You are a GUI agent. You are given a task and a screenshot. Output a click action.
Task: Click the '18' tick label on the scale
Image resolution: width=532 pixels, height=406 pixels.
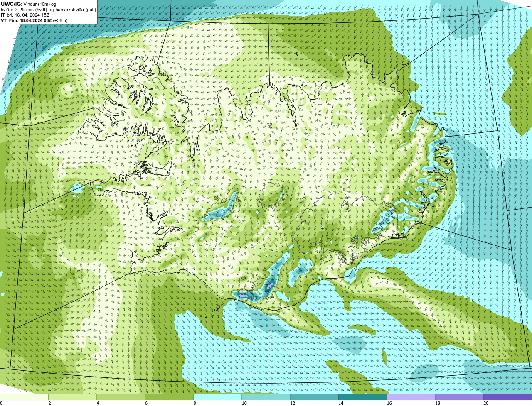coord(438,403)
